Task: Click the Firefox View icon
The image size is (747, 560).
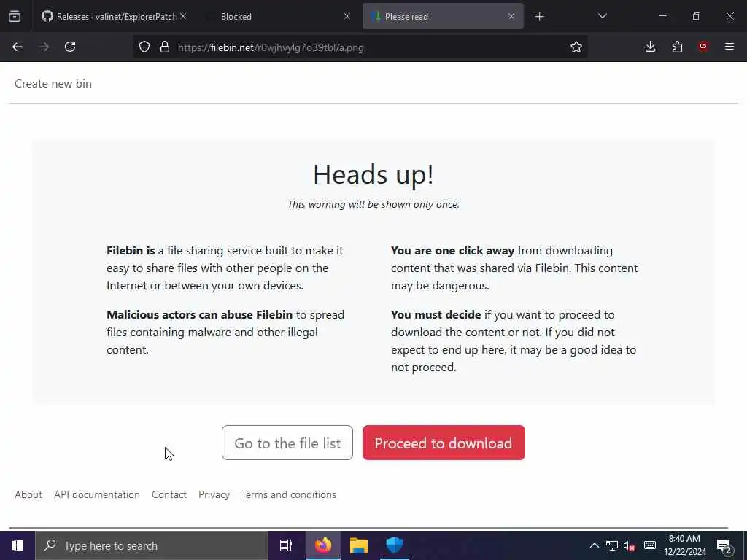Action: 15,17
